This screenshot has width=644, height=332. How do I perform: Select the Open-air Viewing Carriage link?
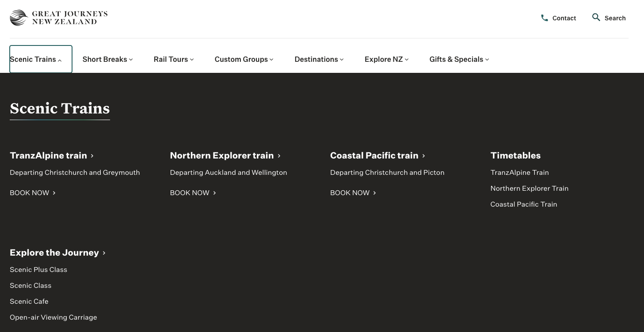pos(53,317)
